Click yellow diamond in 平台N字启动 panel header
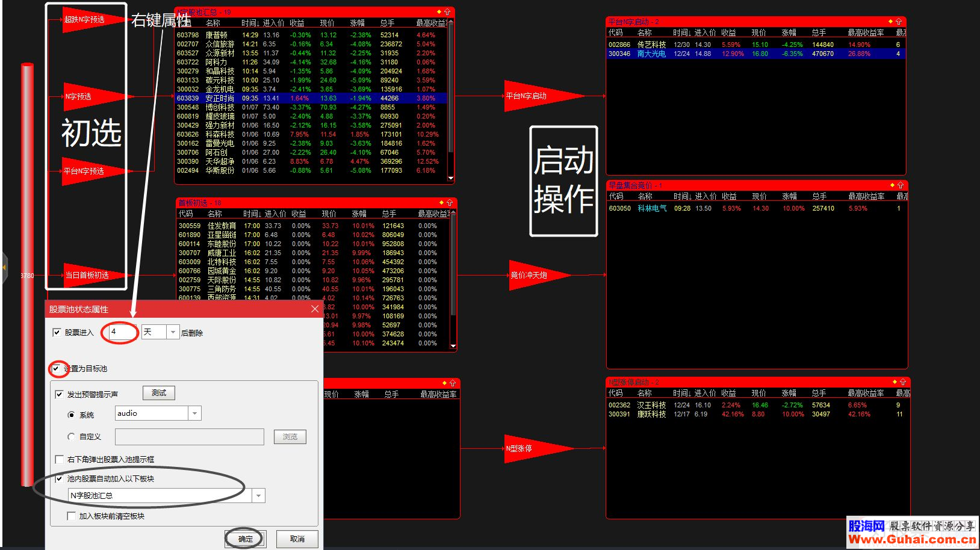 [891, 22]
